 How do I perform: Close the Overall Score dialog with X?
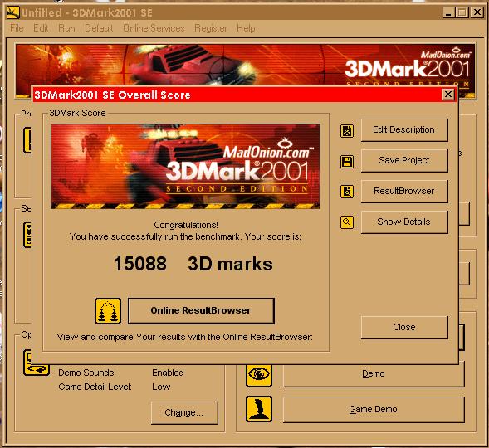coord(448,94)
